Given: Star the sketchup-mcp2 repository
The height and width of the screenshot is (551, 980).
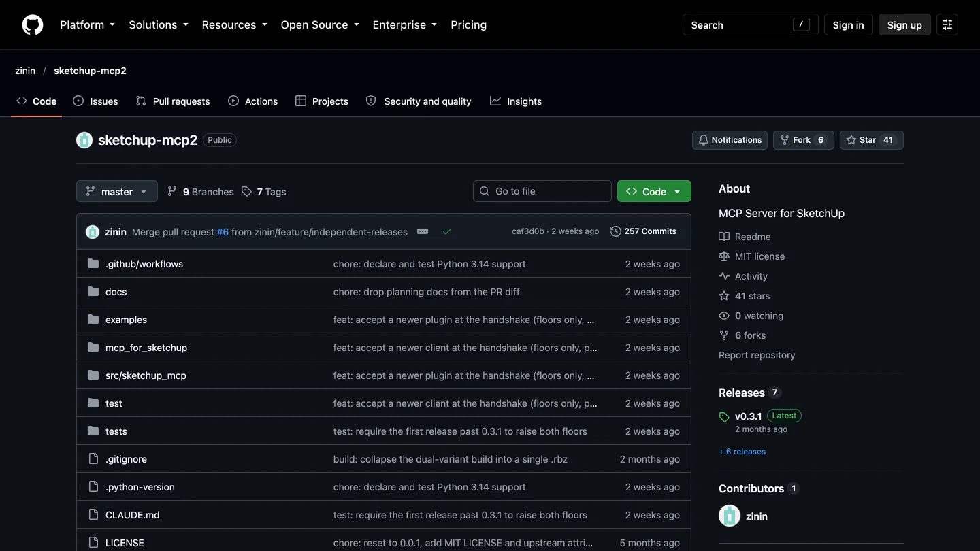Looking at the screenshot, I should [871, 140].
